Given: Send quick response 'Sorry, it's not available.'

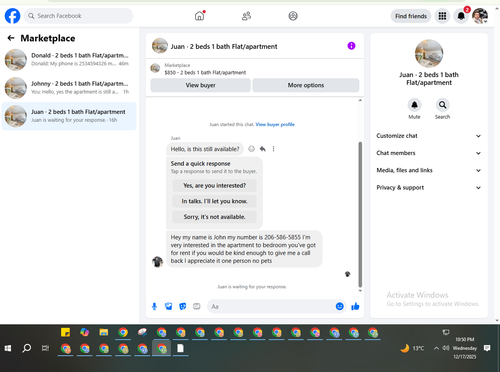Looking at the screenshot, I should (214, 217).
